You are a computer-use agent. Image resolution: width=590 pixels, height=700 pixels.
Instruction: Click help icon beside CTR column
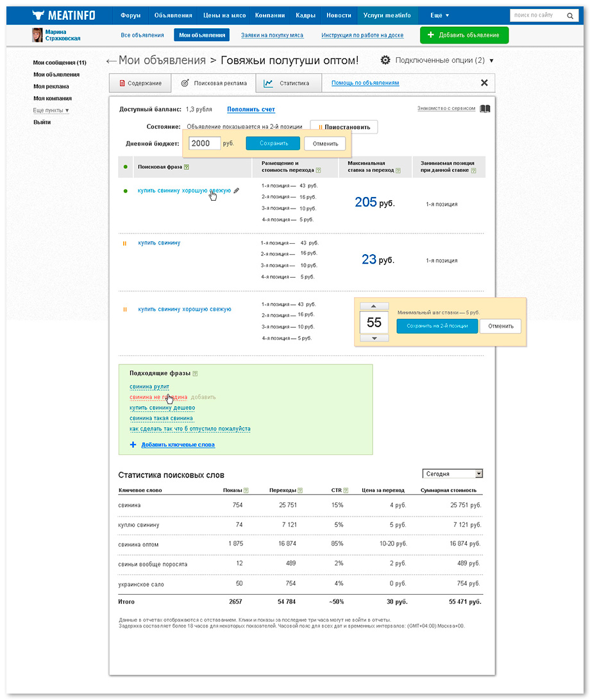click(x=346, y=490)
